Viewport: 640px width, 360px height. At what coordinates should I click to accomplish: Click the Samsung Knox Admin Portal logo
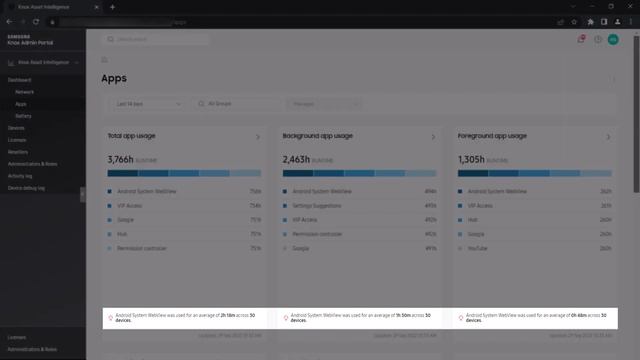click(x=30, y=40)
